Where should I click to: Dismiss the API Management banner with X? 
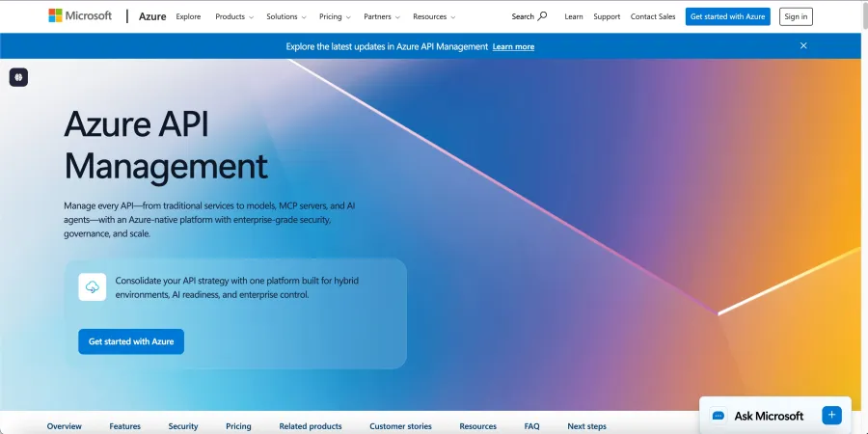(x=803, y=46)
